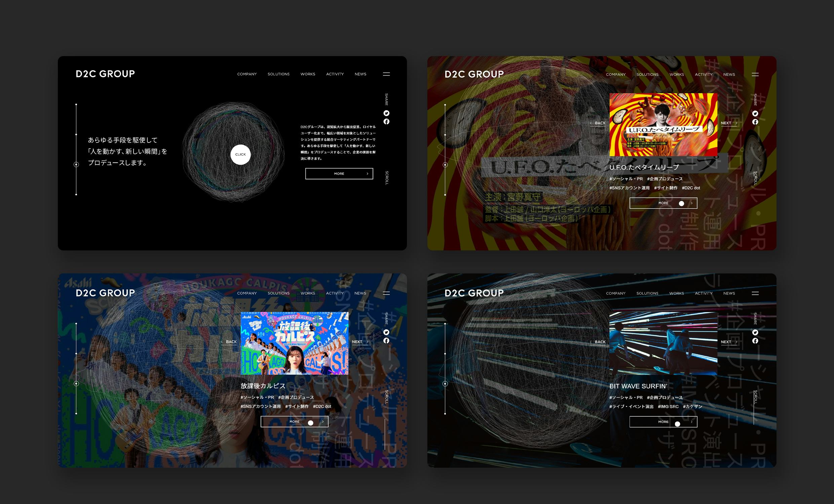Share on Facebook in black intro mockup
Image resolution: width=834 pixels, height=504 pixels.
tap(386, 121)
